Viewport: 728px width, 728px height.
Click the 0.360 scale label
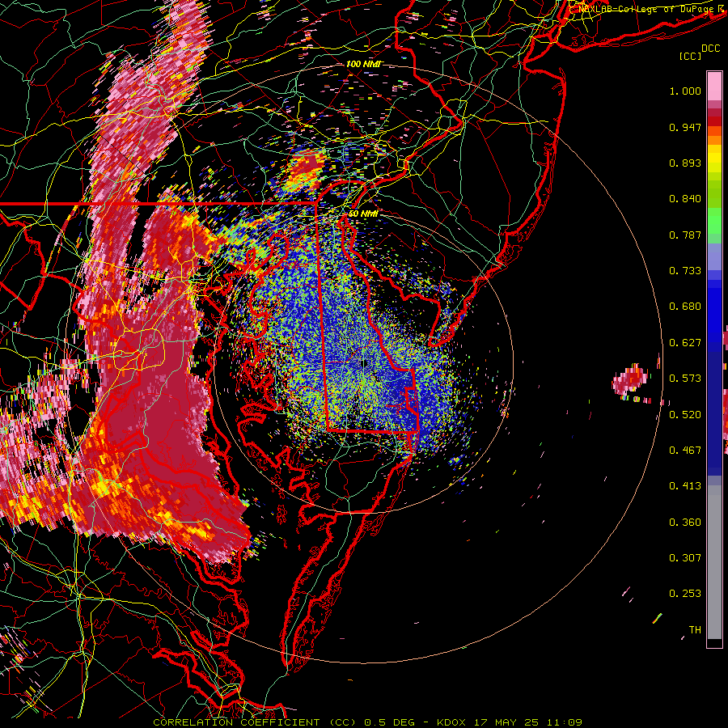685,523
